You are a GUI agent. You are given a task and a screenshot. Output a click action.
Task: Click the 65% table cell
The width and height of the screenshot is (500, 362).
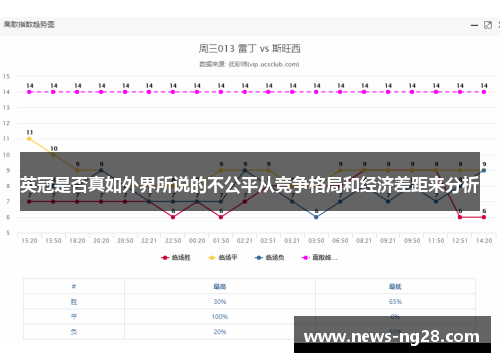coord(395,302)
